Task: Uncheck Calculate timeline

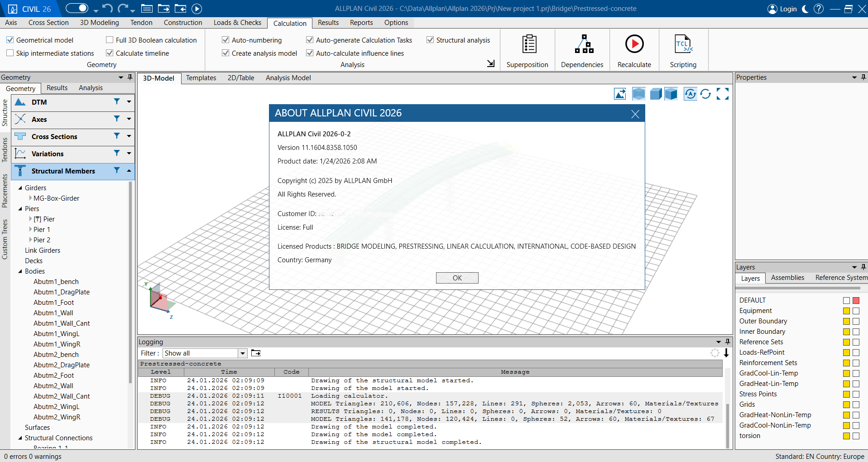Action: click(x=110, y=53)
